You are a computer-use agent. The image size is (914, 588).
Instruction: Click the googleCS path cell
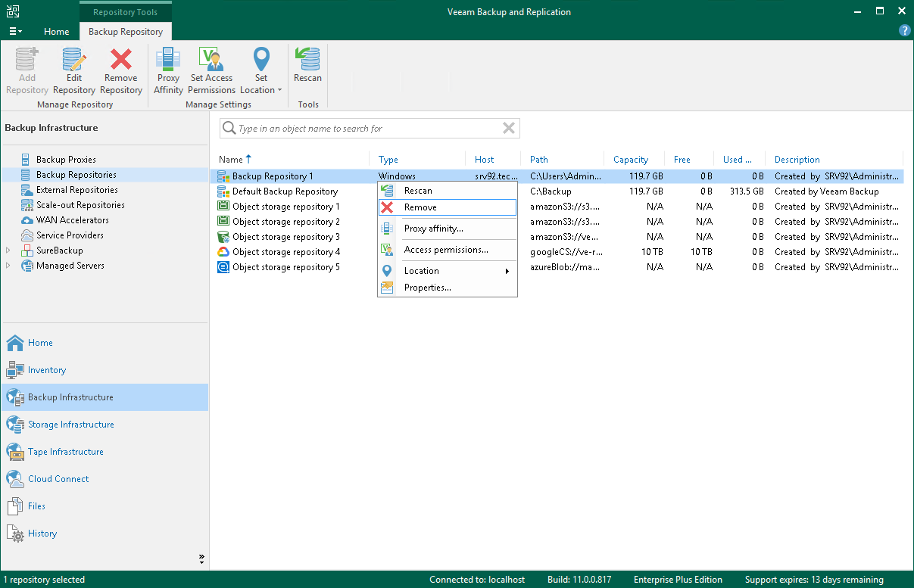(x=566, y=252)
